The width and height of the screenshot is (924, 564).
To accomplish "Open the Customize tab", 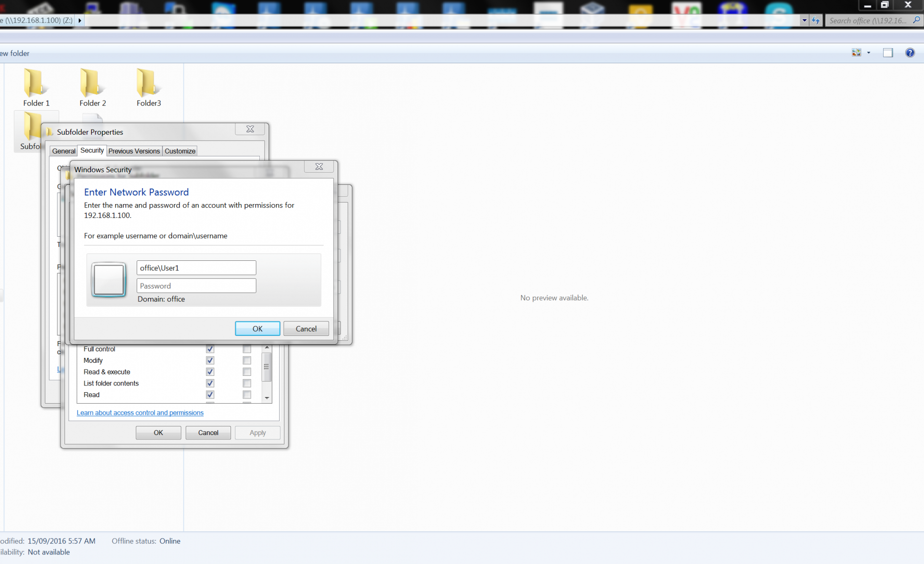I will 180,151.
